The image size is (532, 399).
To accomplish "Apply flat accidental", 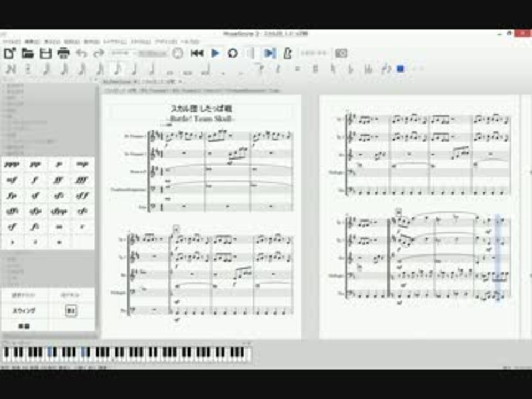I will pos(350,69).
